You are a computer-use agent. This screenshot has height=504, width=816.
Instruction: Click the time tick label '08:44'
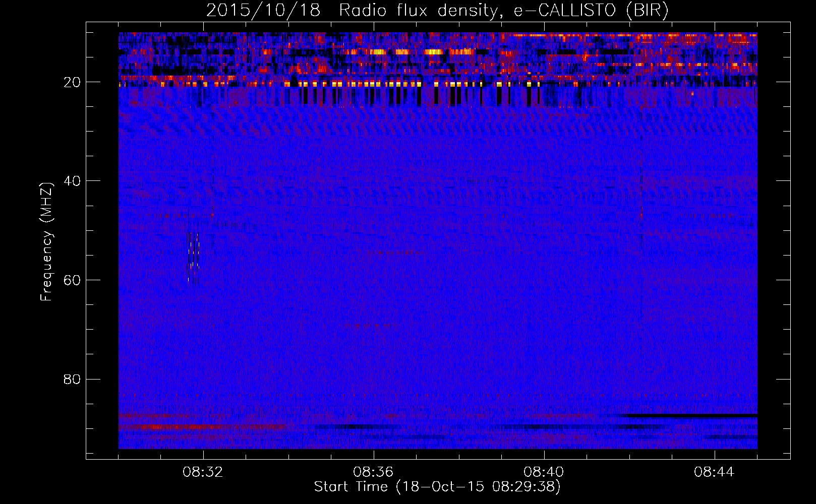click(714, 472)
